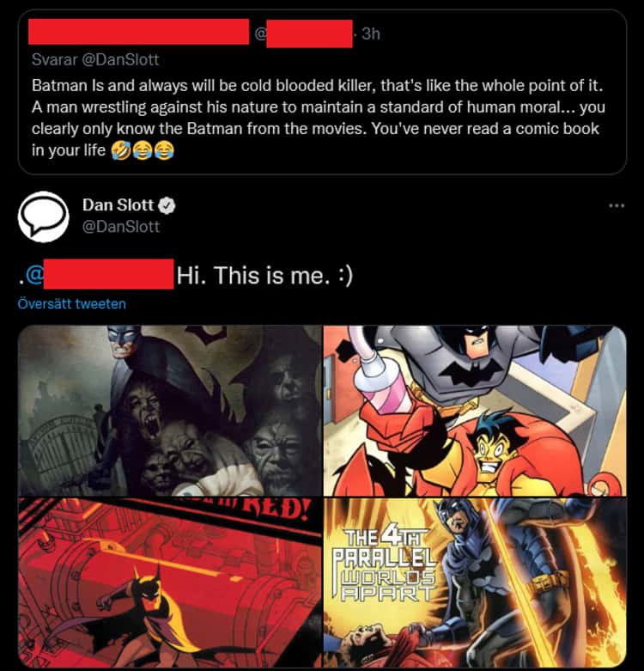The height and width of the screenshot is (671, 644).
Task: Open the red Batman comic cover image
Action: (x=170, y=583)
